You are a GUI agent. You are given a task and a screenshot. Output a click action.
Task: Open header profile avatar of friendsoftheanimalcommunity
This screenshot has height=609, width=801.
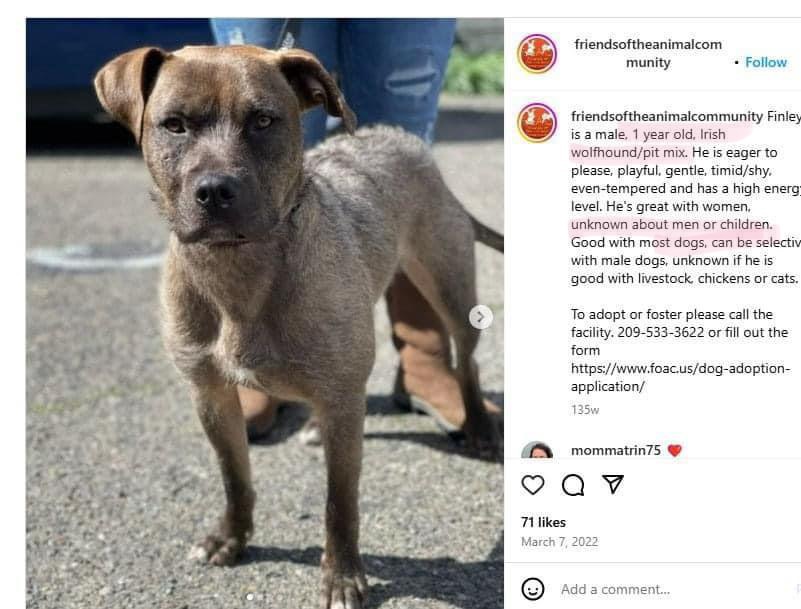(x=536, y=54)
